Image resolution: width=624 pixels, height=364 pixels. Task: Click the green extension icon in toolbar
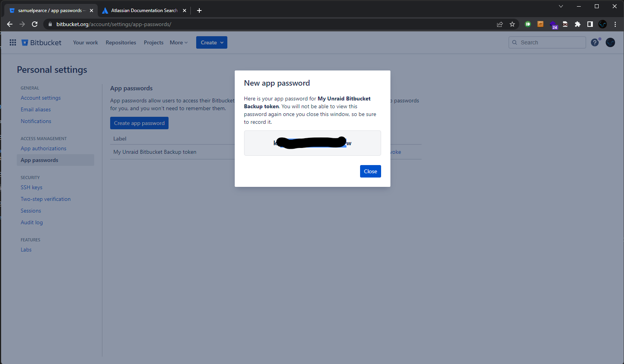pyautogui.click(x=528, y=24)
